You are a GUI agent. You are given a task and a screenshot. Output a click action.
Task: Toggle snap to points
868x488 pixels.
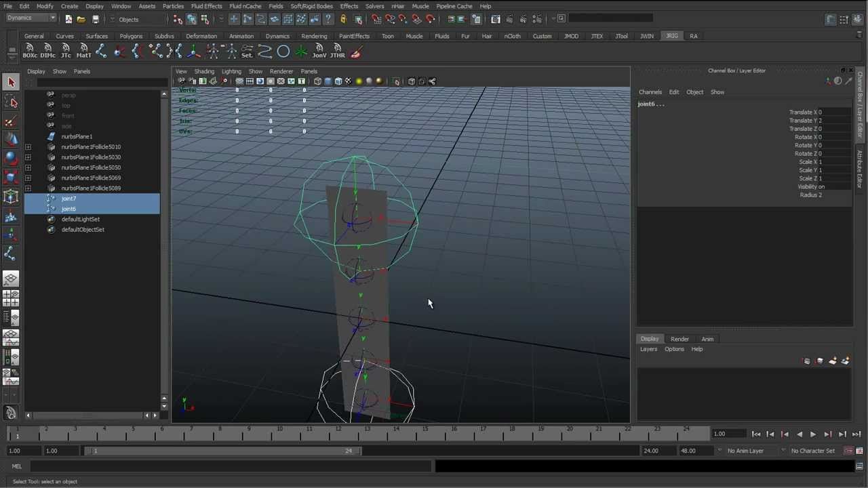pyautogui.click(x=403, y=19)
